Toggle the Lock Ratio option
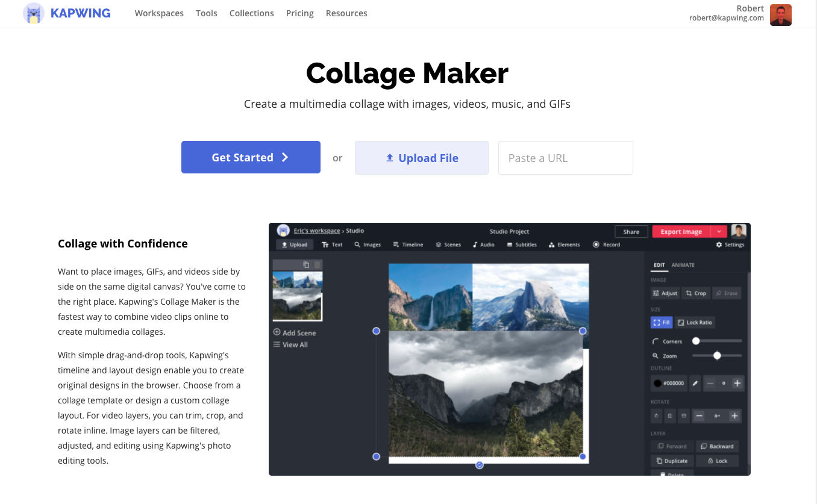 (694, 323)
